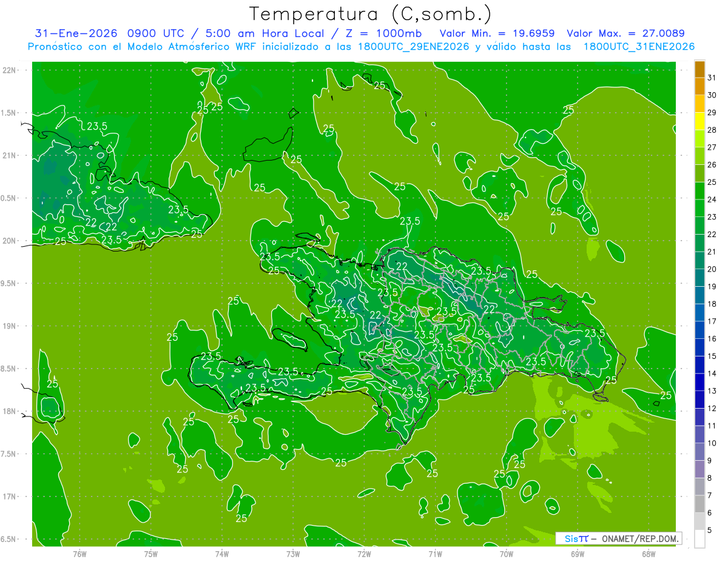Click longitude axis label '72W'
This screenshot has width=728, height=562.
click(364, 554)
